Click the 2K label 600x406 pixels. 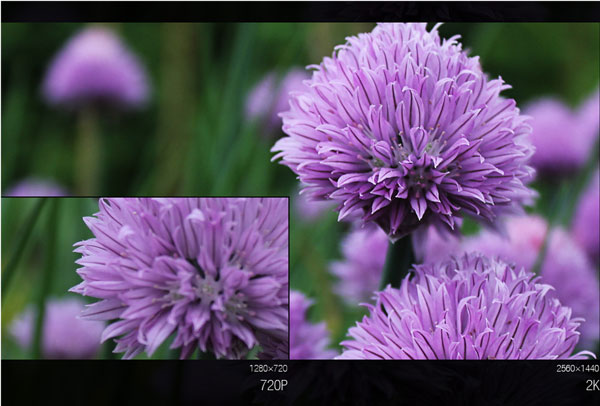(x=592, y=385)
